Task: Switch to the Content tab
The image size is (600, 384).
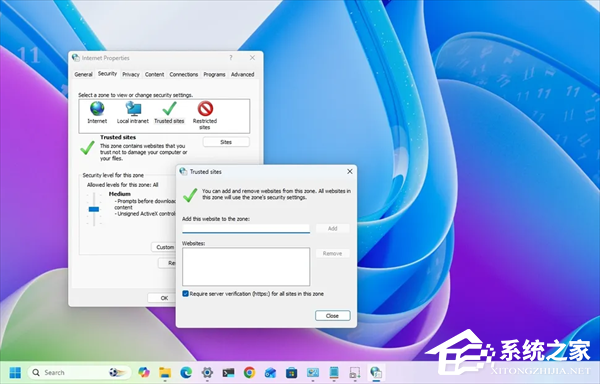Action: pos(155,74)
